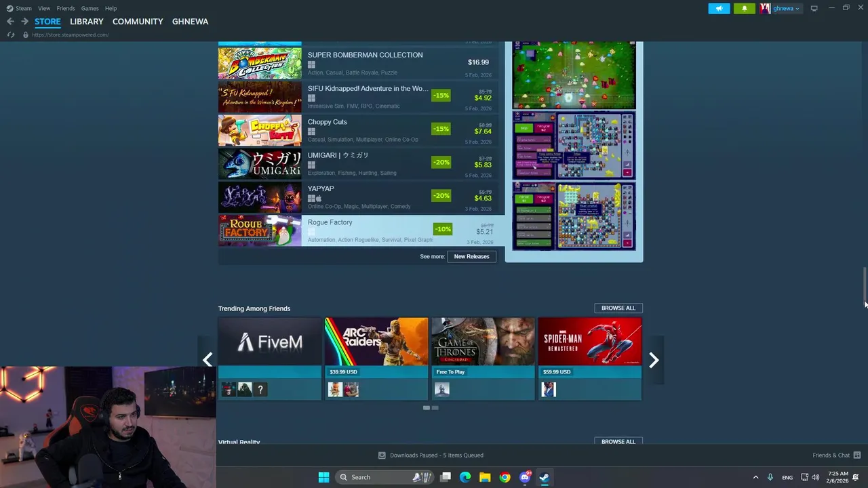Switch to Big Picture mode icon
Screen dimensions: 868x488
pos(814,8)
